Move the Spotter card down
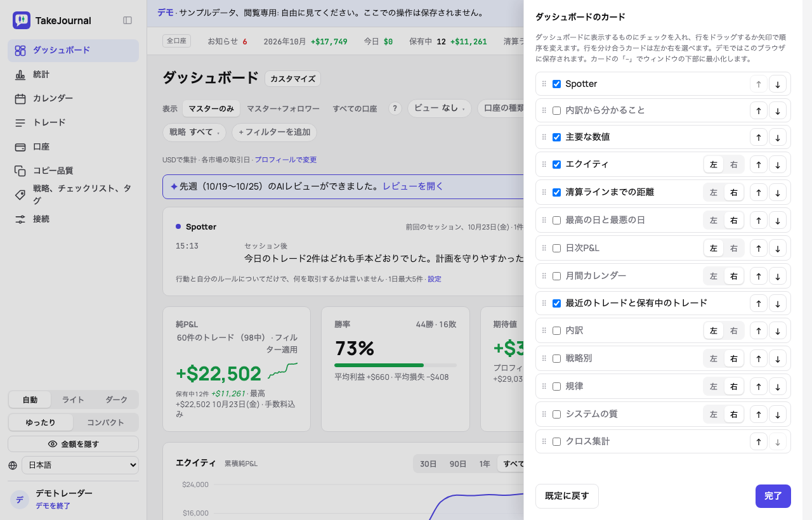Viewport: 812px width, 520px height. pos(778,84)
